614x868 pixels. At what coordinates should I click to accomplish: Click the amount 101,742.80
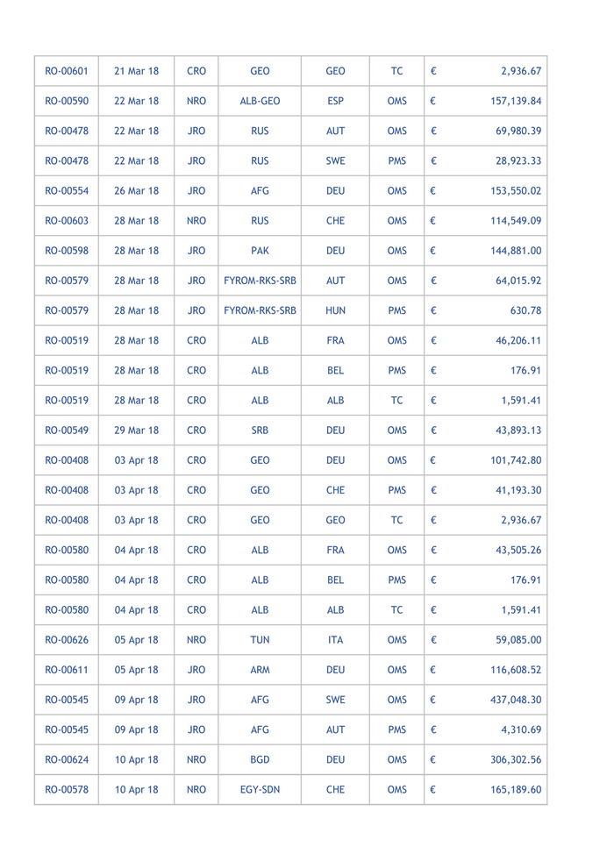(515, 459)
